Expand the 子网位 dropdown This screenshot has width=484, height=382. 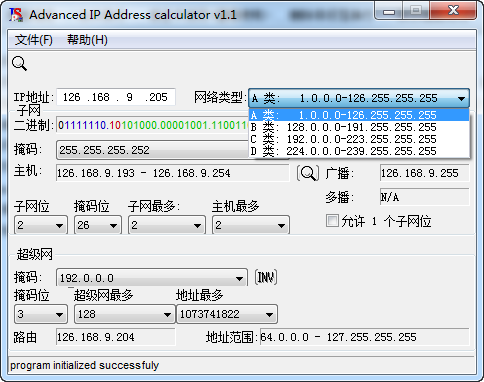[x=41, y=225]
